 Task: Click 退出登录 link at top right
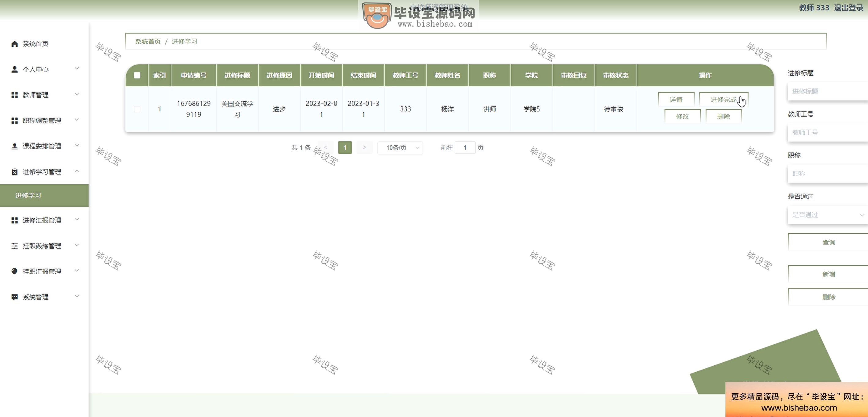848,8
